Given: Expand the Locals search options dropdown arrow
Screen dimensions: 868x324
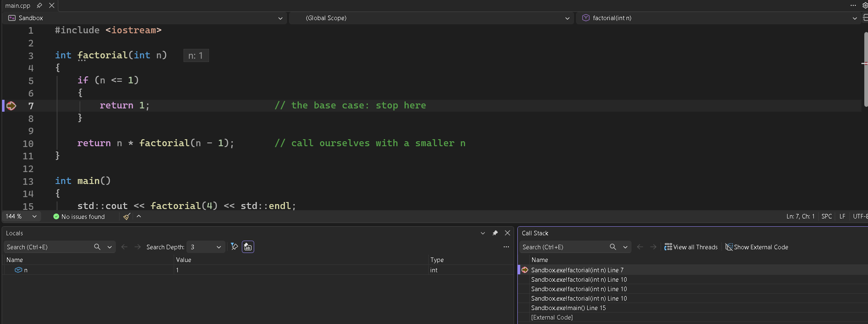Looking at the screenshot, I should (110, 247).
